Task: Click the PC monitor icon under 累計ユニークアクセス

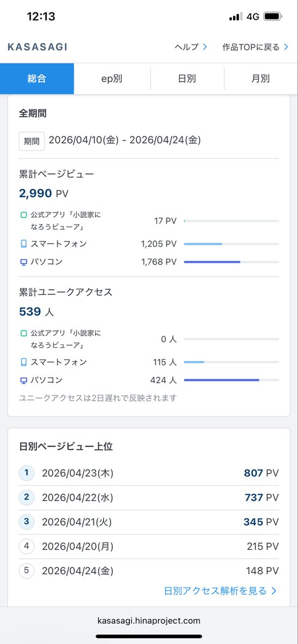Action: point(24,380)
